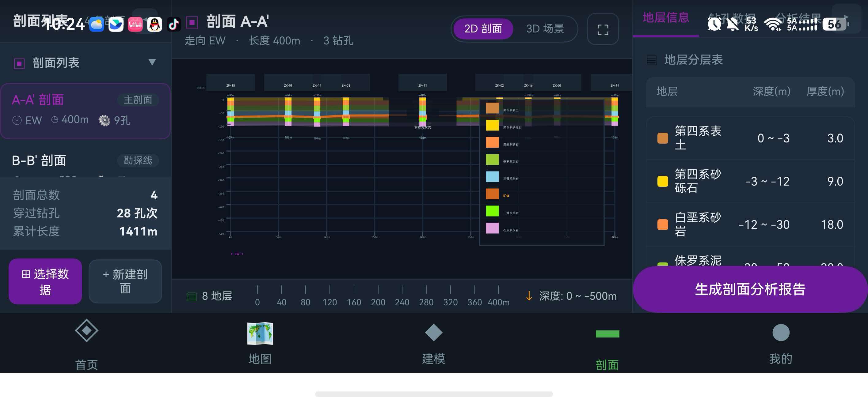Click the 第四系砂砾石 yellow table swatch
The image size is (868, 403).
[662, 182]
